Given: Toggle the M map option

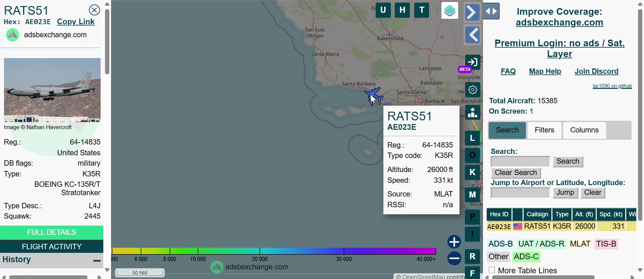Looking at the screenshot, I should coord(473,194).
